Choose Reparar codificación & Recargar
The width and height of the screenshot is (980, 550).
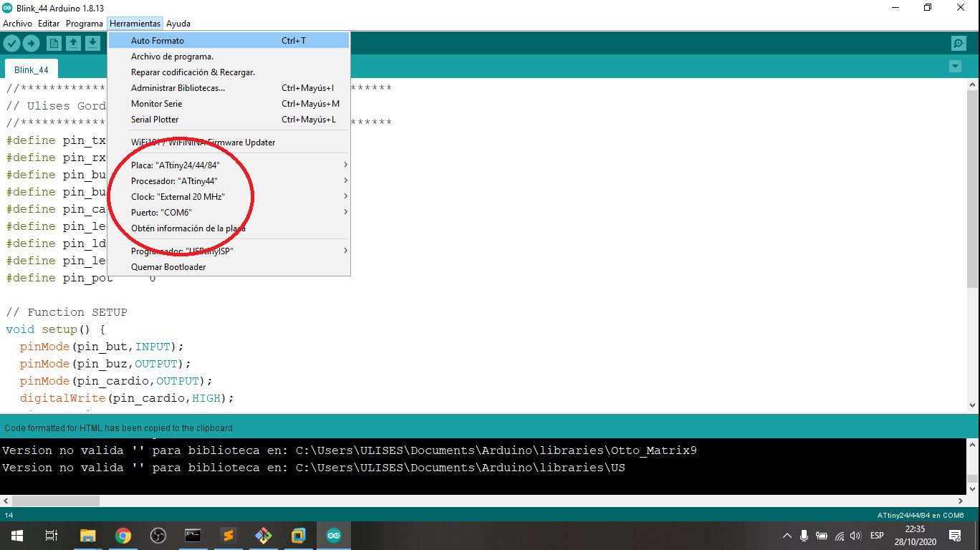click(x=229, y=72)
